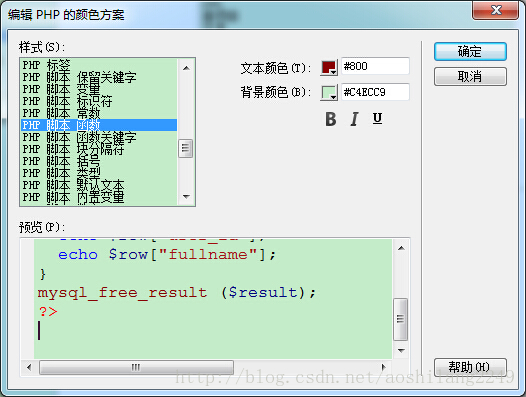Screen dimensions: 526x397
Task: Confirm with the 确定 button
Action: [470, 52]
